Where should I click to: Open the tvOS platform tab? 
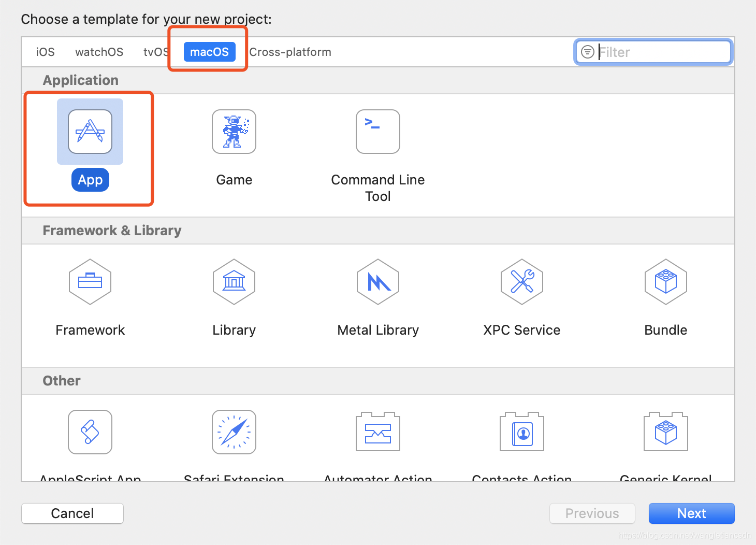[155, 52]
